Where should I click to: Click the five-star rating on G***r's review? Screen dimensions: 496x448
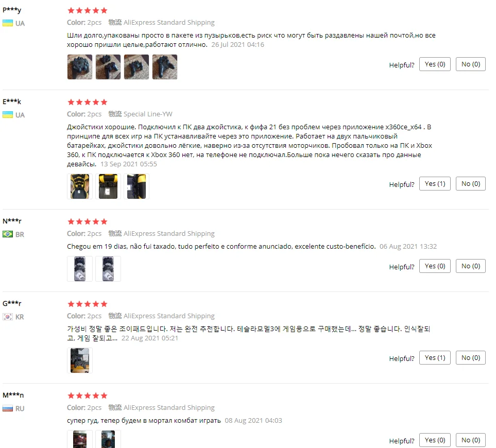(88, 304)
